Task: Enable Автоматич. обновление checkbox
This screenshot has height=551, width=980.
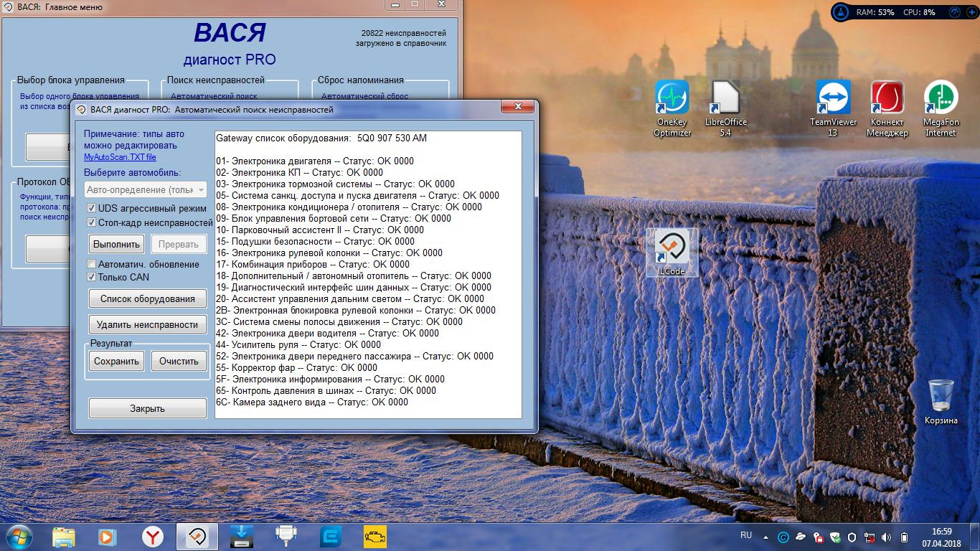Action: tap(92, 265)
